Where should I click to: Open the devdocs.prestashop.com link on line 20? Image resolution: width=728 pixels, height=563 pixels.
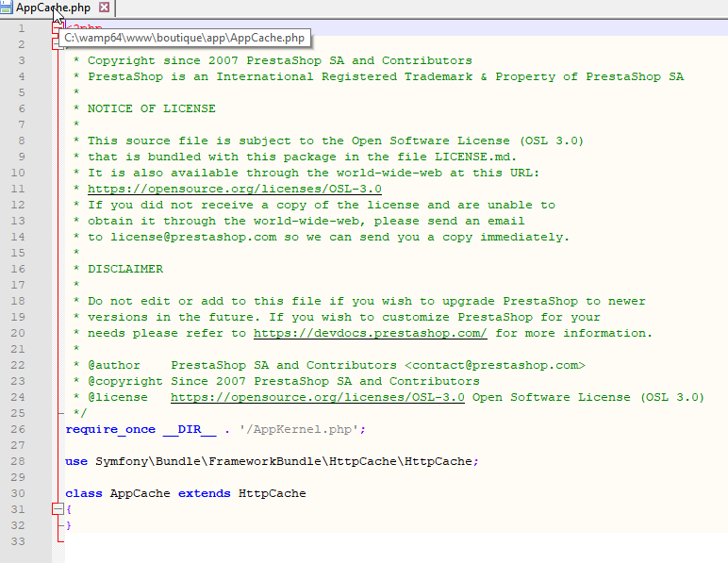[370, 333]
